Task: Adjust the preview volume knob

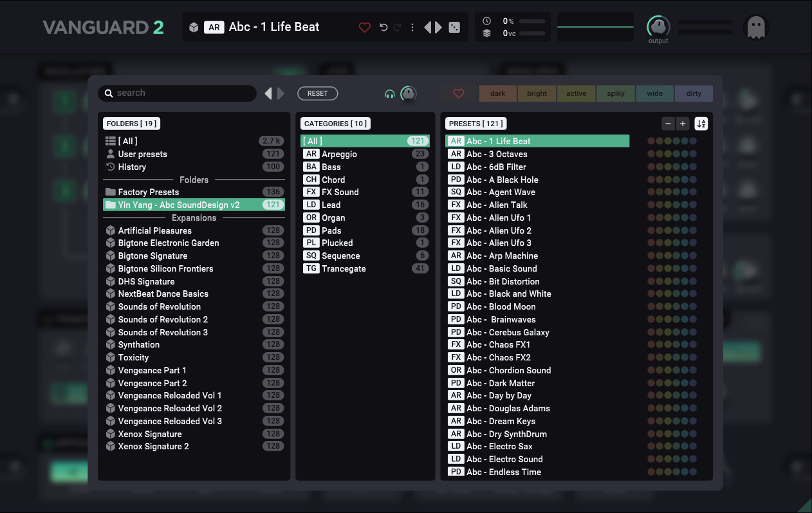Action: pyautogui.click(x=408, y=93)
